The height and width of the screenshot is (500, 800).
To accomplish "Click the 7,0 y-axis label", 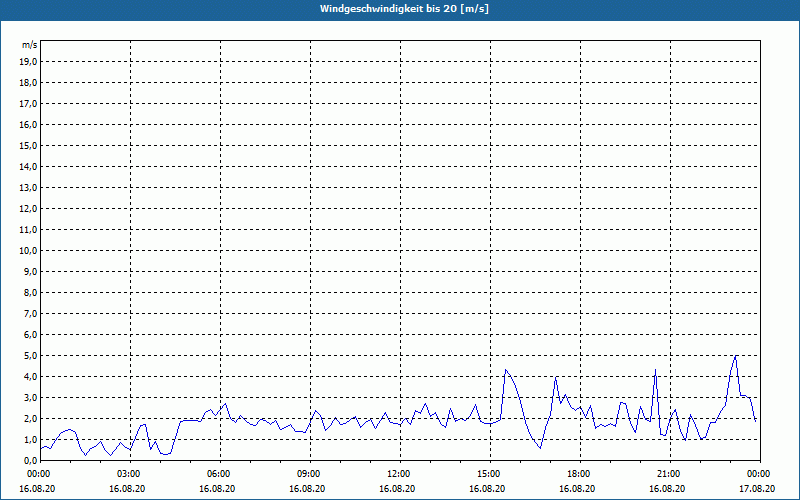I will click(x=30, y=314).
